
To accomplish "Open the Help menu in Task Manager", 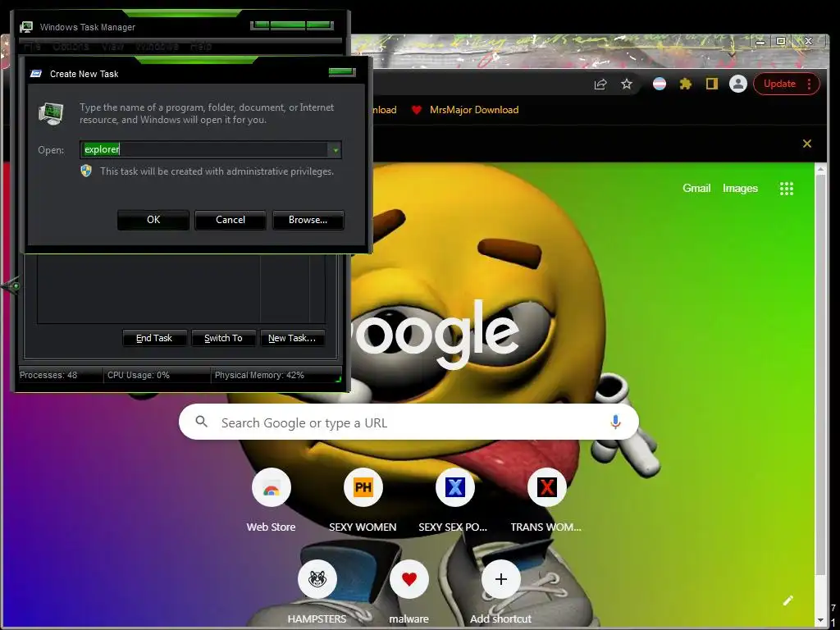I will coord(201,47).
